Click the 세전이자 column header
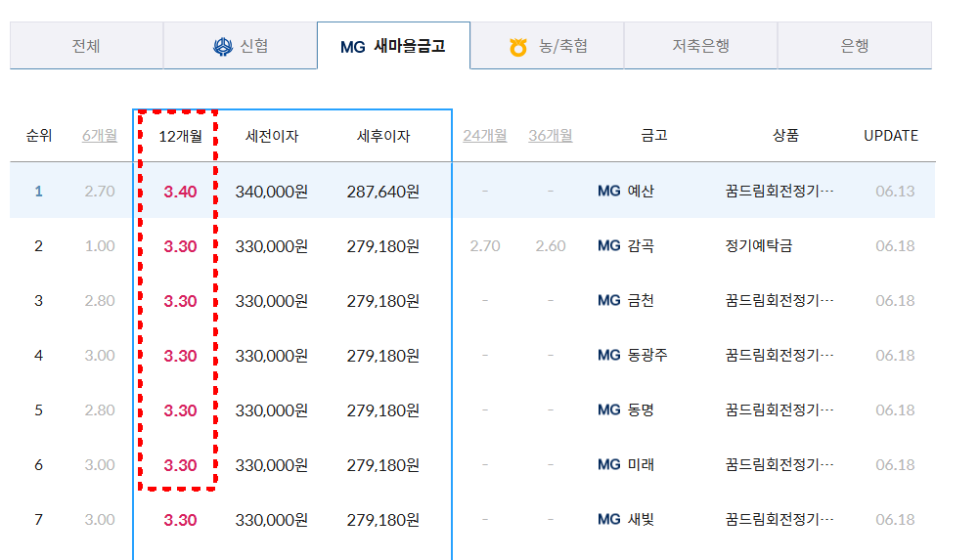Image resolution: width=980 pixels, height=560 pixels. (272, 136)
